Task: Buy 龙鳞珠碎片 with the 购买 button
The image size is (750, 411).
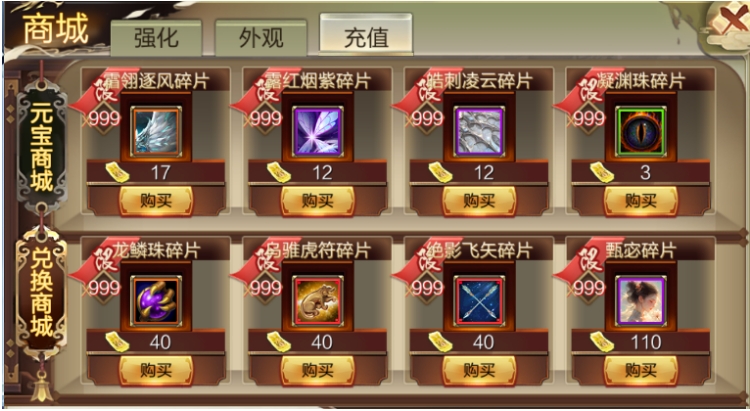Action: [156, 370]
